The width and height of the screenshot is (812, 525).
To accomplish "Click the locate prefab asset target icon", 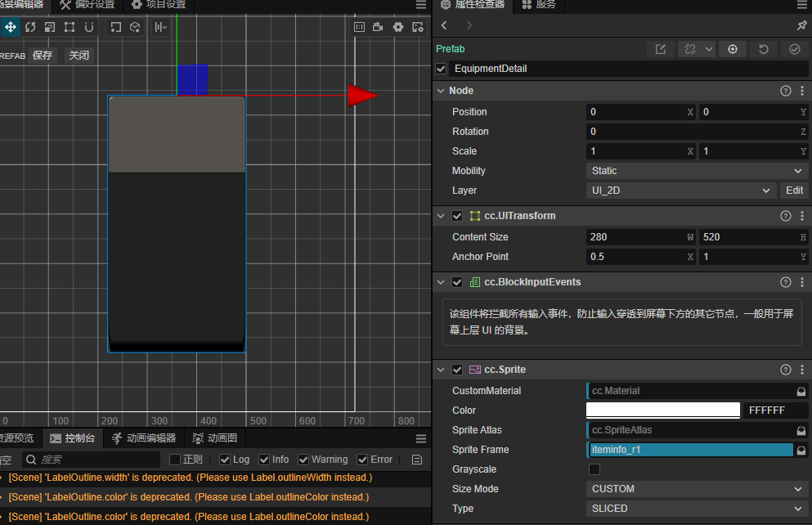I will 732,49.
